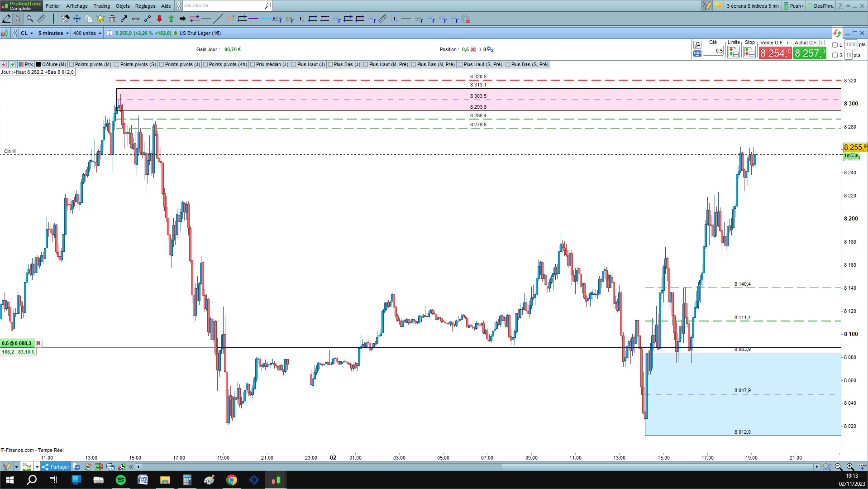868x489 pixels.
Task: Click the alert bell tool icon
Action: tap(100, 19)
